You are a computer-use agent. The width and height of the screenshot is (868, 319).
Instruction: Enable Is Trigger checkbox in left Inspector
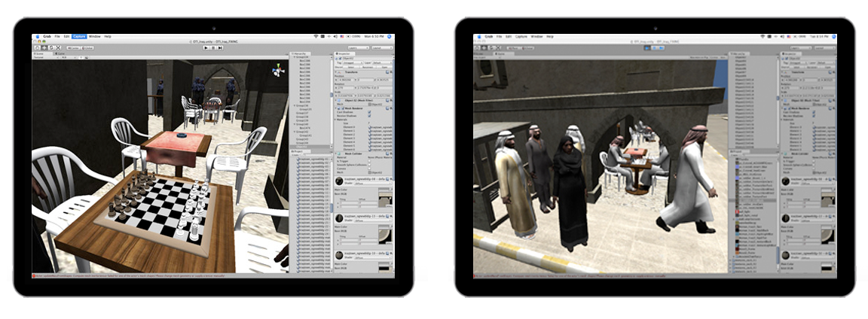(x=368, y=160)
